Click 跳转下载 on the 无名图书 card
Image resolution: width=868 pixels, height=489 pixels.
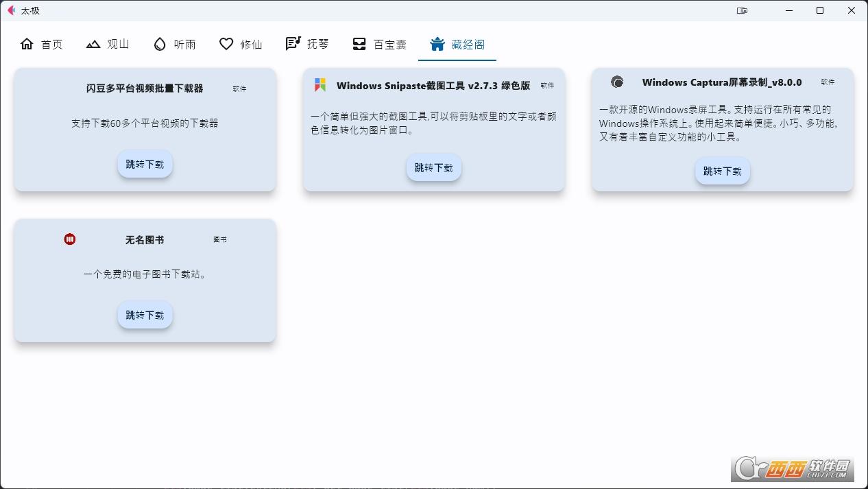tap(145, 315)
